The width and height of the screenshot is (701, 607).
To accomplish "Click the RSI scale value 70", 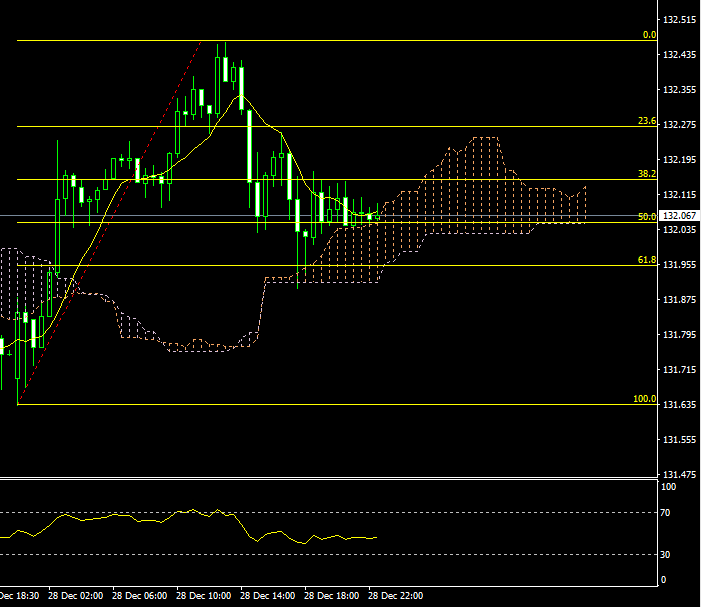I will point(665,513).
